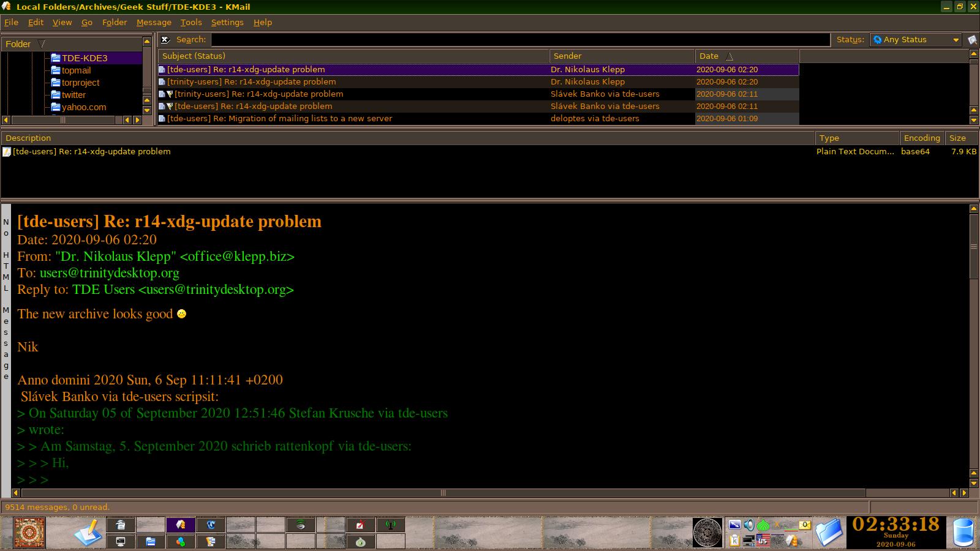This screenshot has width=980, height=551.
Task: Clear the search field with the X icon
Action: (x=165, y=40)
